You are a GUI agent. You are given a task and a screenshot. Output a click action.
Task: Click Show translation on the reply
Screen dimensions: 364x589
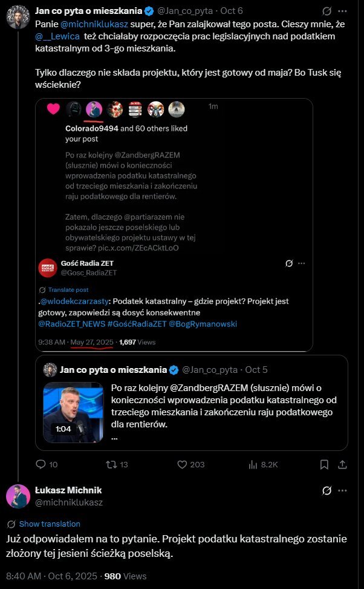point(50,524)
